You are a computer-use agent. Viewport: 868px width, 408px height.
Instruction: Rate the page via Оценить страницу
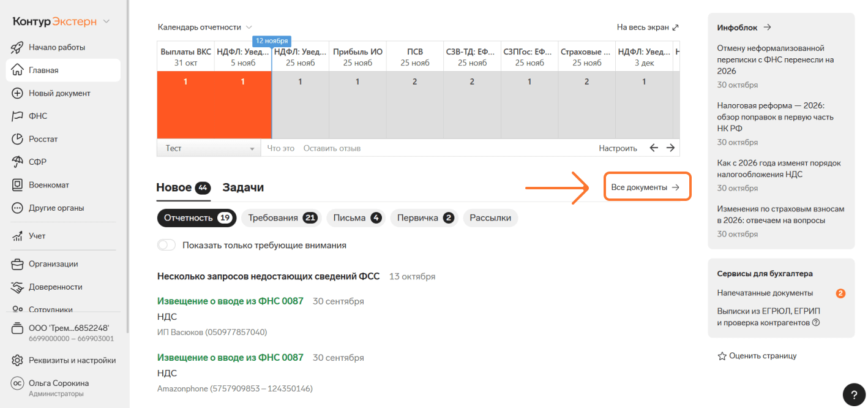tap(757, 356)
